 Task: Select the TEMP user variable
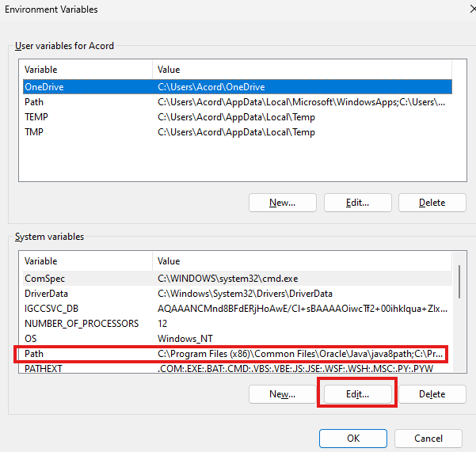click(37, 117)
